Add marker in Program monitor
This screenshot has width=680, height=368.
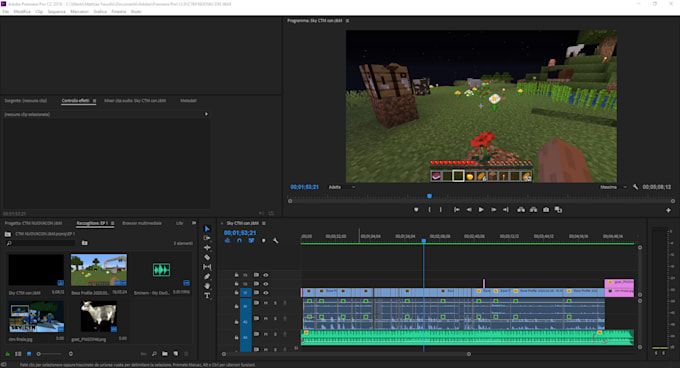416,210
